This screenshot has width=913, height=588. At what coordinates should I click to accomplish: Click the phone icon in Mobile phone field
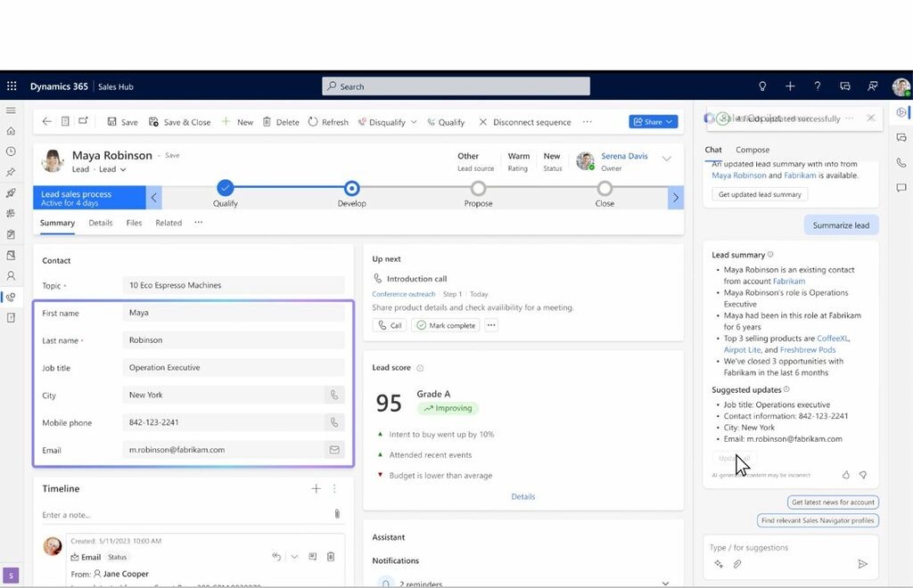(334, 422)
